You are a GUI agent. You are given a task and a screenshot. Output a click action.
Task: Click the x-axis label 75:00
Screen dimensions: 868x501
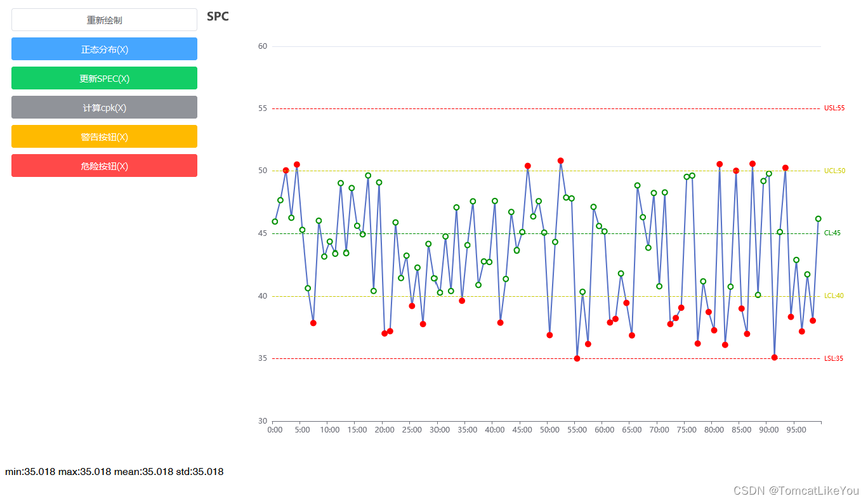tap(687, 430)
